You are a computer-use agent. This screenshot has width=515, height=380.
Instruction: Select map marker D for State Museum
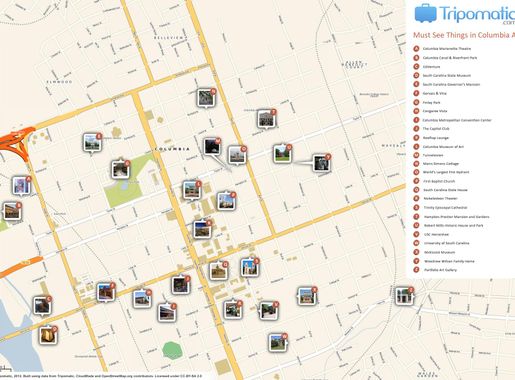48,335
